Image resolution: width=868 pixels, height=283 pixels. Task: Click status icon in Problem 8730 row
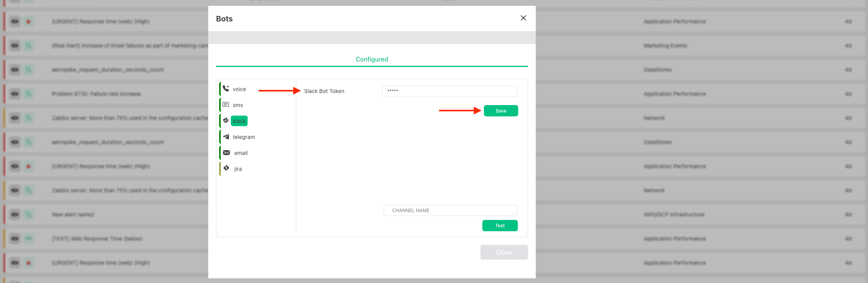coord(28,94)
